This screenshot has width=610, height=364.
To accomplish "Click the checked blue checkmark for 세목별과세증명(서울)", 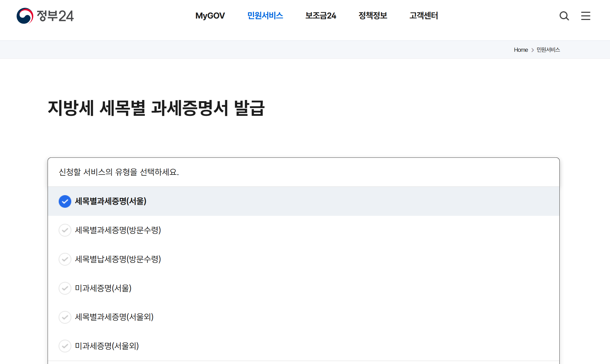I will coord(65,201).
